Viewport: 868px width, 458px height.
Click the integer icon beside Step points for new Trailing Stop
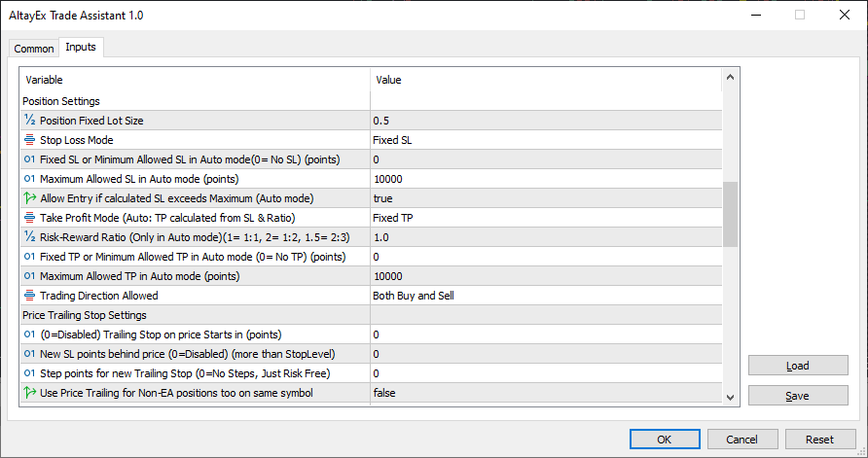(x=30, y=373)
